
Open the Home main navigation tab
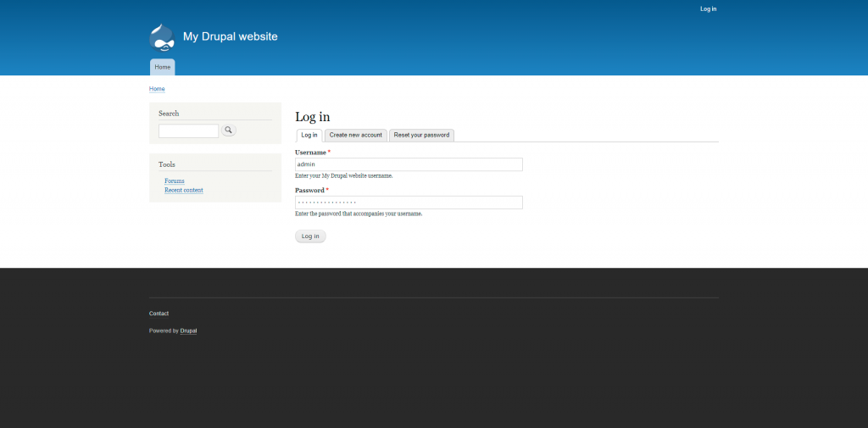click(162, 67)
